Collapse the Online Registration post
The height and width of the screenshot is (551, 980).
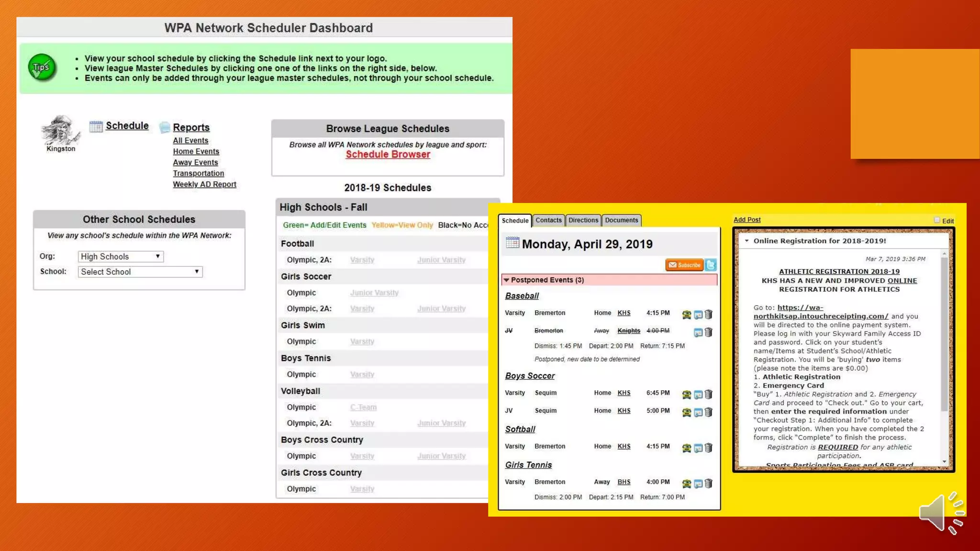[746, 241]
